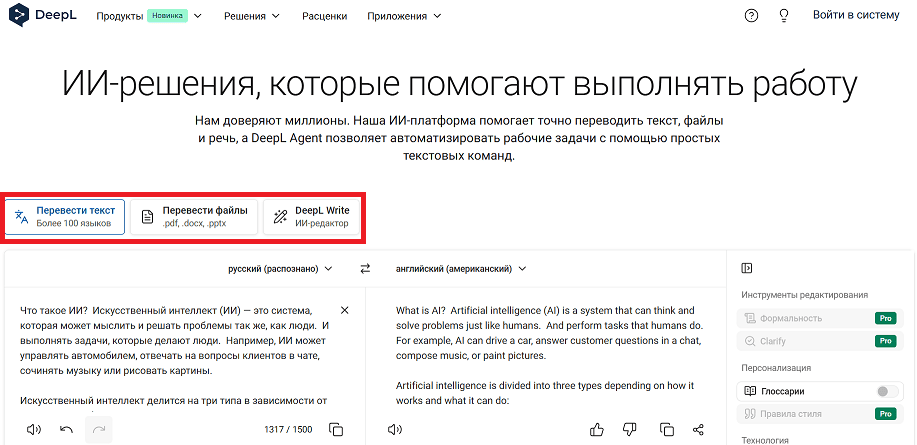Go to Расценки page
The height and width of the screenshot is (445, 917).
pos(325,16)
